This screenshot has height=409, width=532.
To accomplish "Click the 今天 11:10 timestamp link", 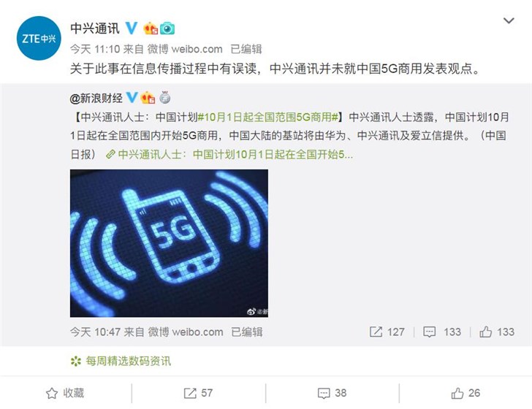I will [x=95, y=49].
